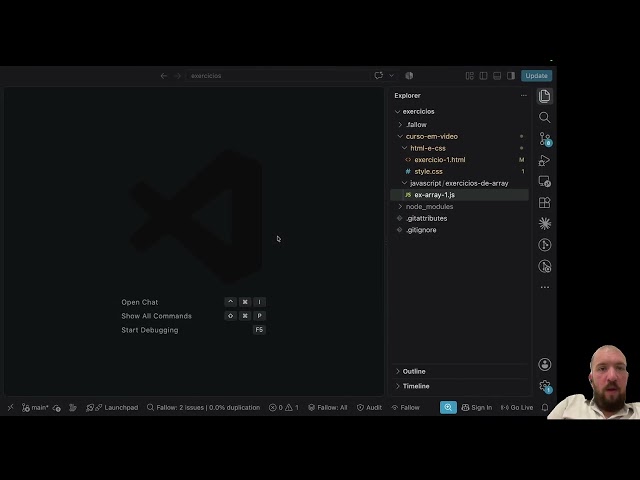This screenshot has width=640, height=480.
Task: Click the highlighted zoom magnifier status icon
Action: (448, 407)
